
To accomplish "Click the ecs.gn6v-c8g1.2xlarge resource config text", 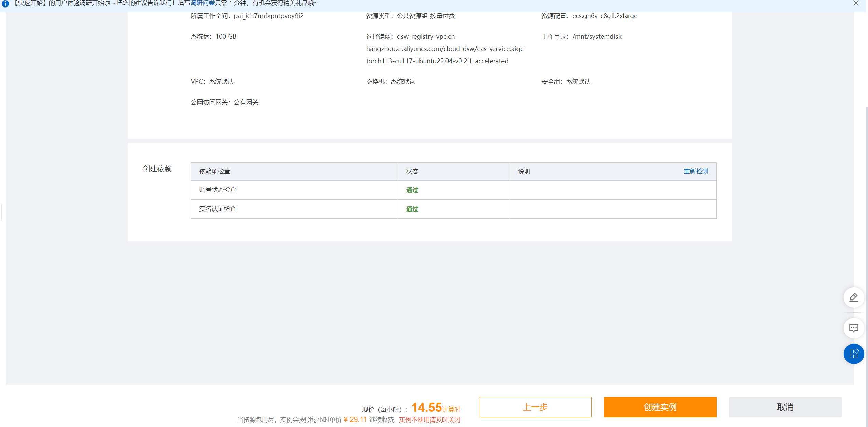I will point(605,16).
